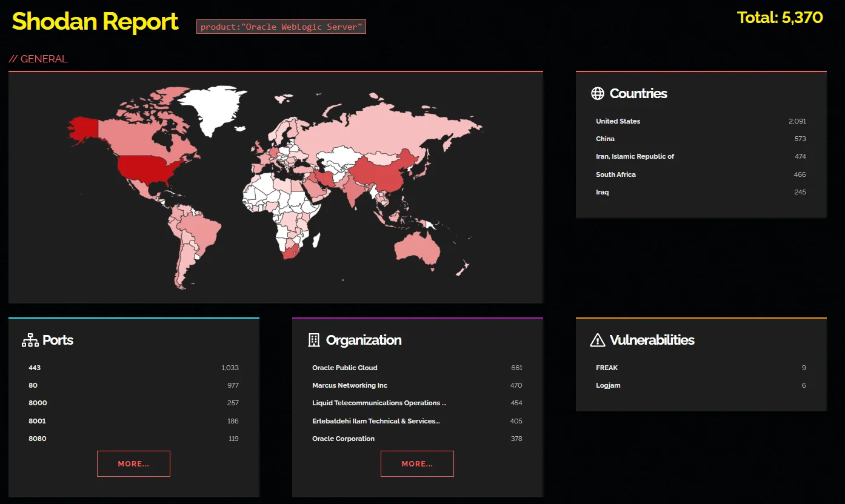The height and width of the screenshot is (504, 845).
Task: Select Liquid Telecommunications Operations organization
Action: (379, 403)
